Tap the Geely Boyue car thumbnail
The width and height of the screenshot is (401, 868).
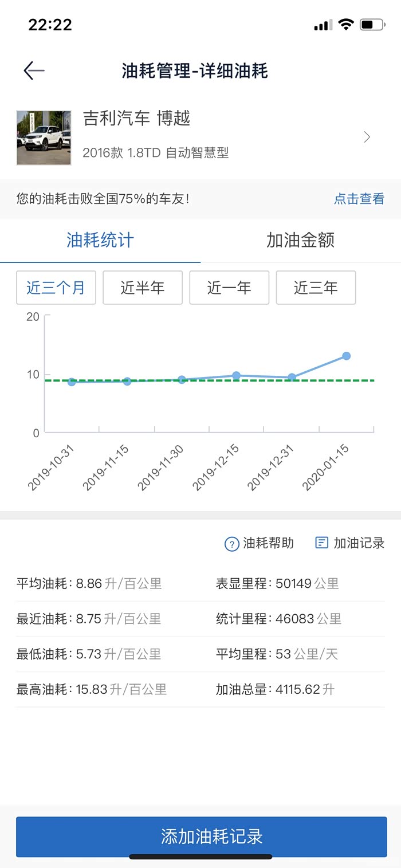point(44,138)
